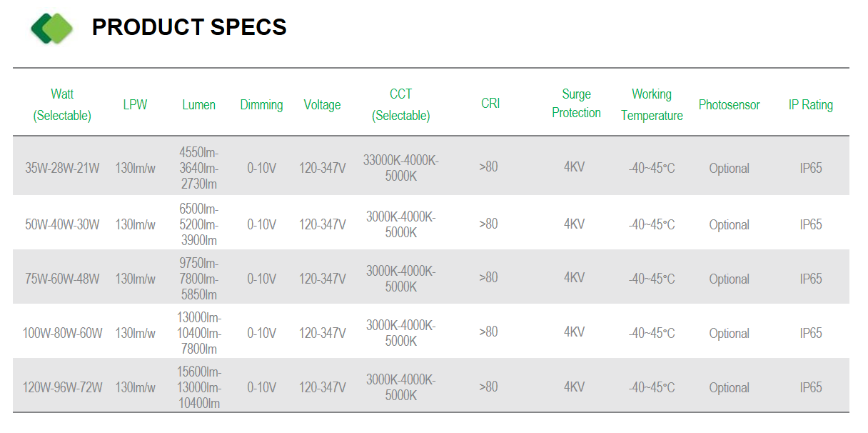Click the 50W-40W-30W wattage cell

pyautogui.click(x=62, y=224)
